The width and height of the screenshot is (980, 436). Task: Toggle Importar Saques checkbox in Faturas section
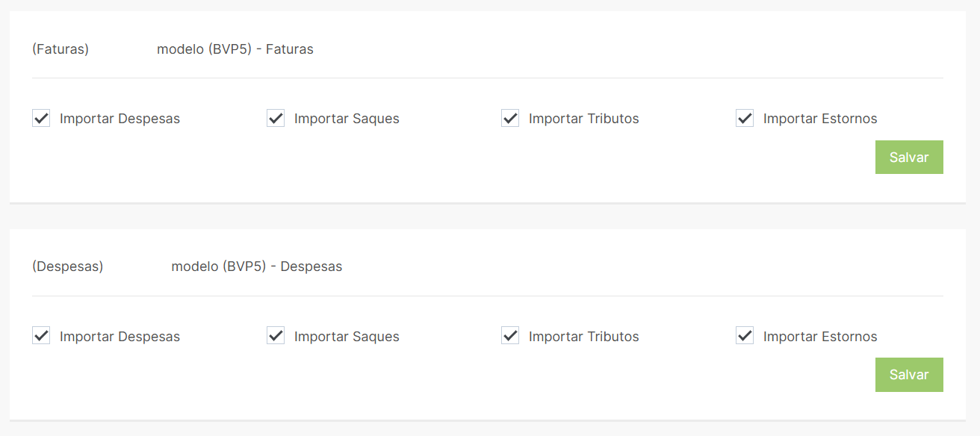276,118
